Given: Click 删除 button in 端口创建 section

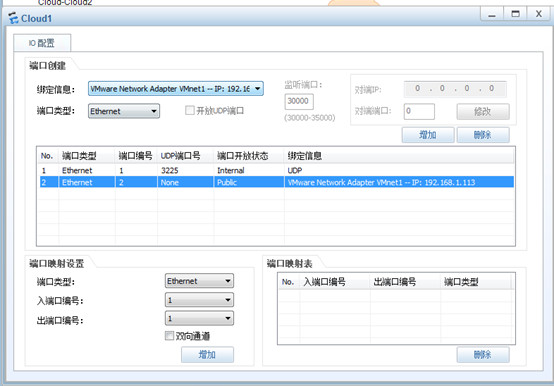Looking at the screenshot, I should (483, 135).
